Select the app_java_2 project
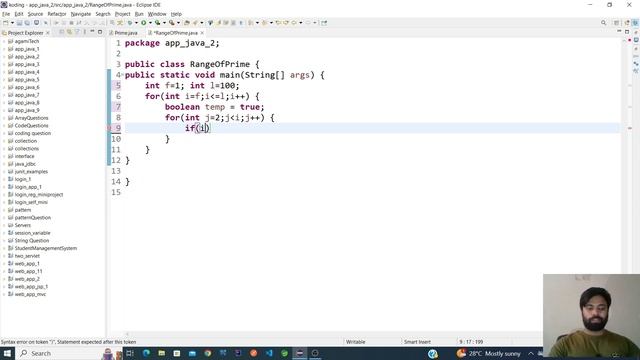This screenshot has height=360, width=640. 27,57
